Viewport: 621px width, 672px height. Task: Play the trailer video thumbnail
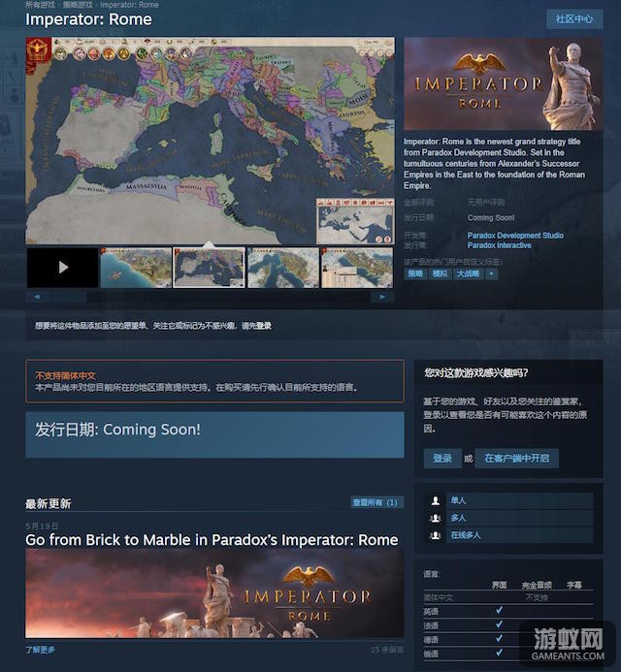(x=63, y=268)
